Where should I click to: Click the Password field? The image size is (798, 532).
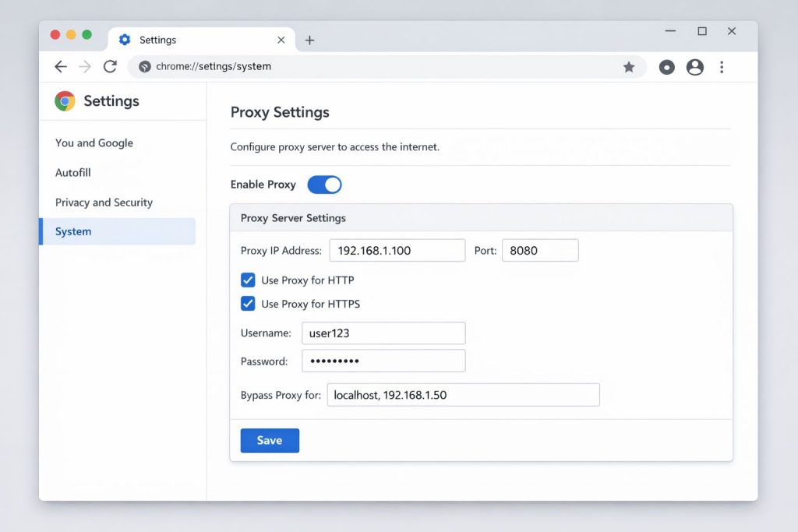383,361
